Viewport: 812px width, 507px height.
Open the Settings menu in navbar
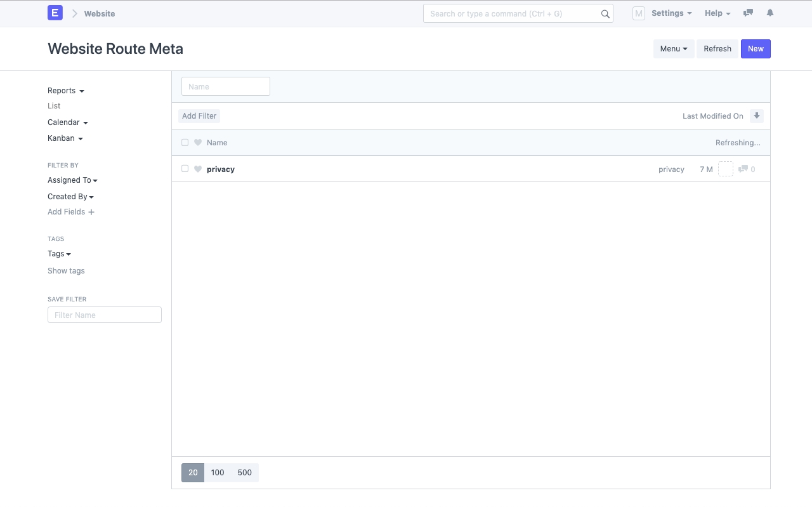coord(671,13)
